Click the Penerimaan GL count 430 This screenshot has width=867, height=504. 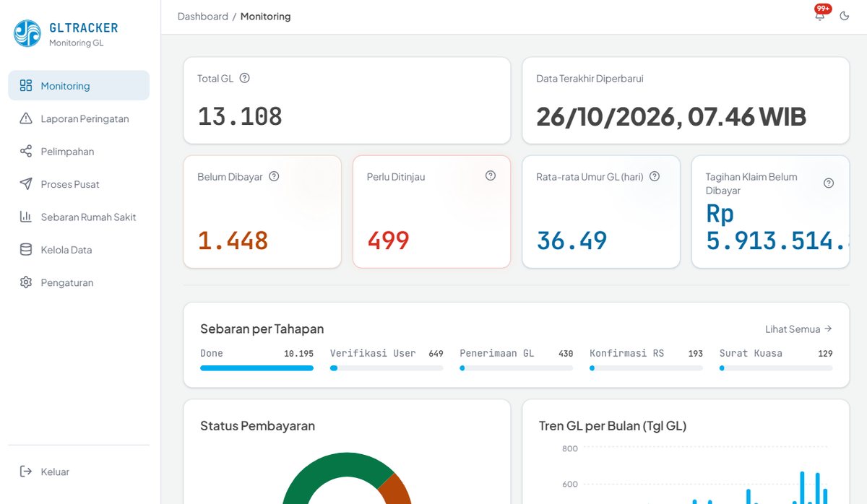click(566, 354)
